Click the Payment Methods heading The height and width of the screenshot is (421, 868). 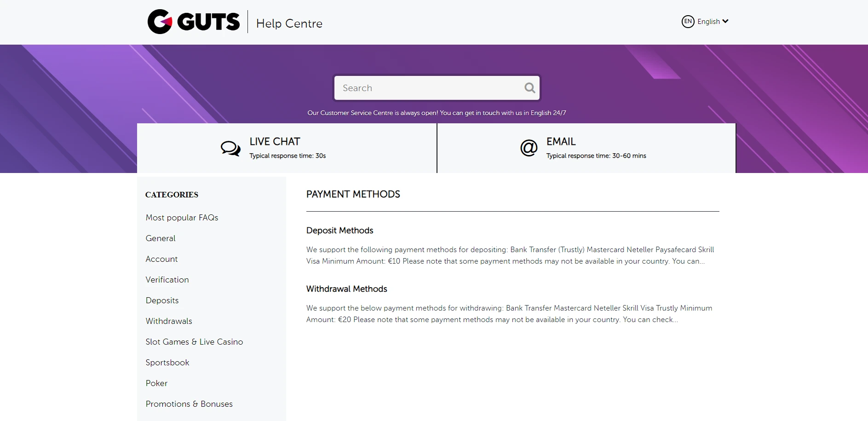pyautogui.click(x=353, y=194)
